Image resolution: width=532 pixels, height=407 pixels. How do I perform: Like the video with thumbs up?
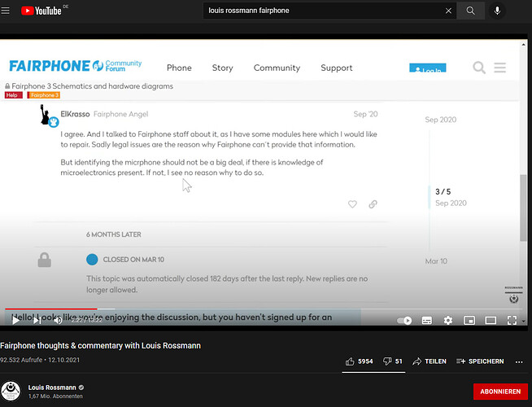(359, 361)
